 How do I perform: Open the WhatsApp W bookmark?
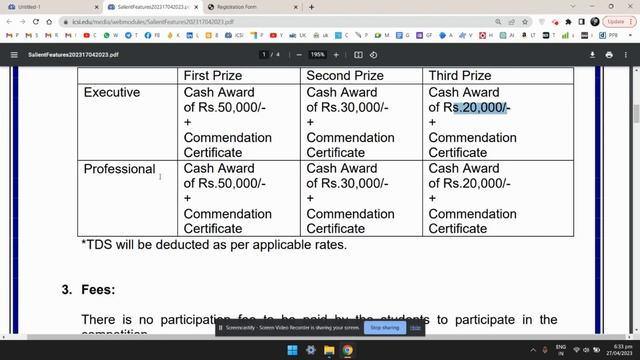pyautogui.click(x=111, y=36)
